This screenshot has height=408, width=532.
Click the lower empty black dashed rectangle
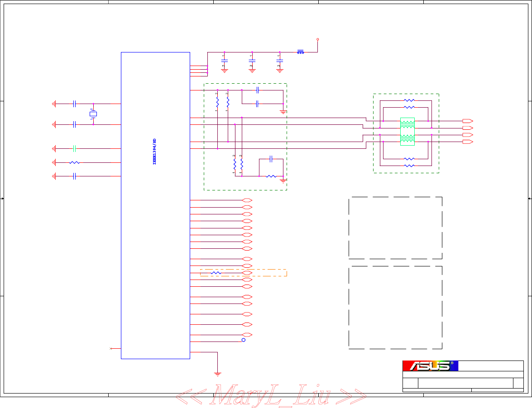click(395, 307)
